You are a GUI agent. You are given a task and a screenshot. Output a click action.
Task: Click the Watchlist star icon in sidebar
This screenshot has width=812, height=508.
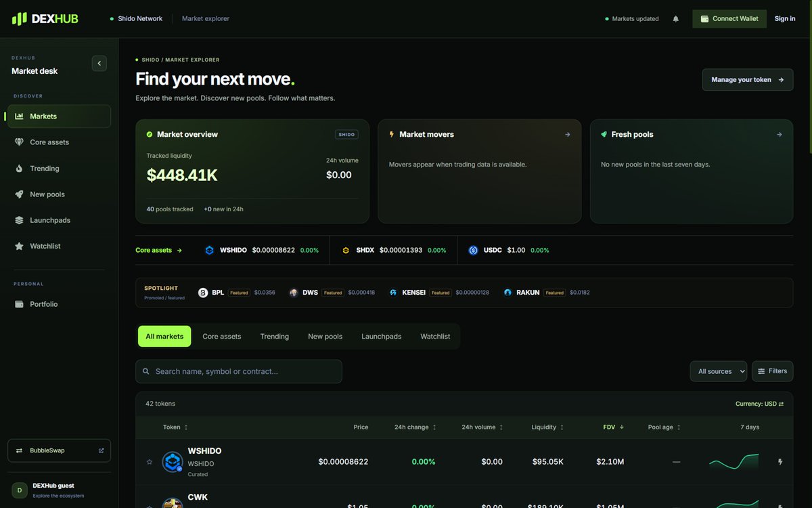click(19, 246)
